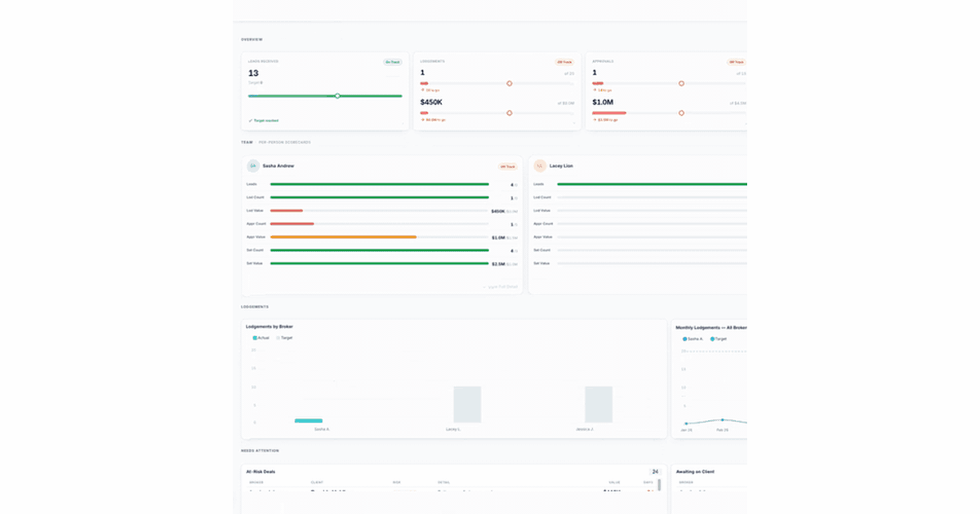Click the Days column header in At-Risk Deals
980x514 pixels.
point(648,482)
